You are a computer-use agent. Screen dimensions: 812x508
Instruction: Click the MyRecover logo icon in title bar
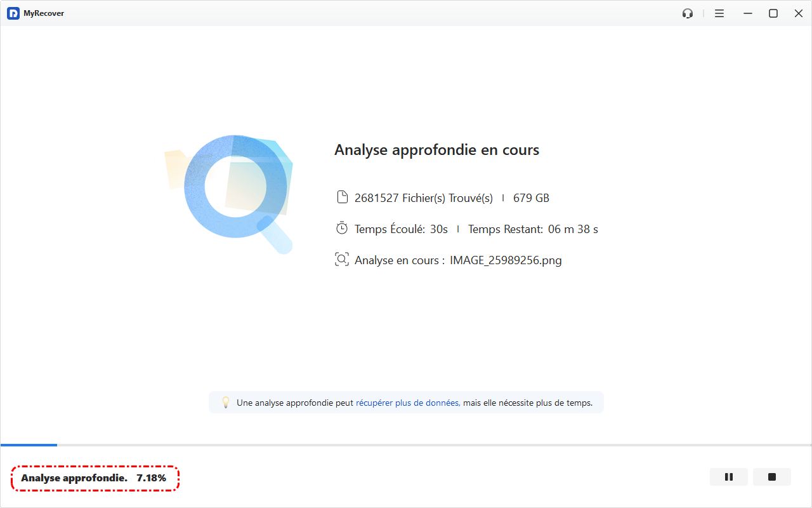click(x=13, y=13)
